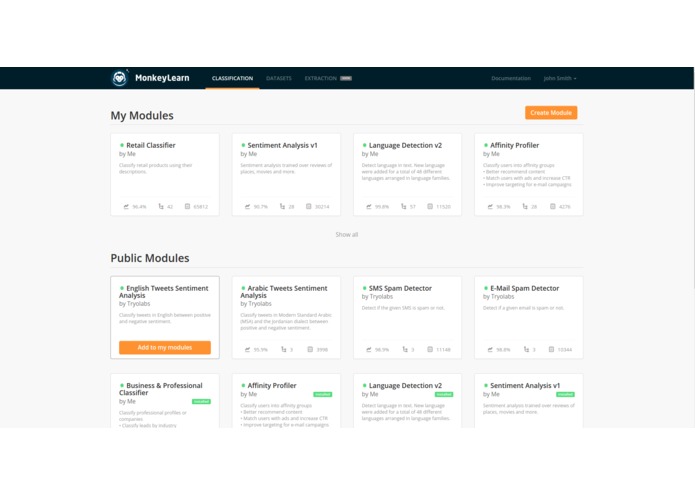The image size is (695, 494).
Task: Click accuracy icon on Arabic Tweets Sentiment card
Action: 248,350
